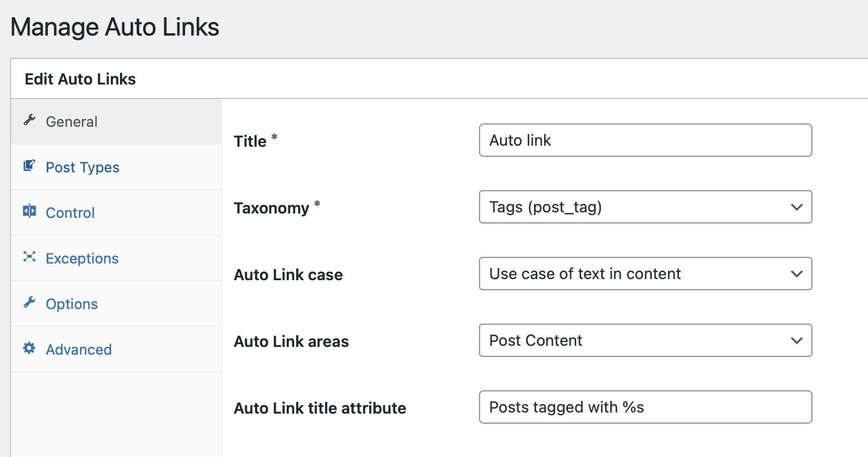Click the gear icon beside Advanced
Screen dimensions: 868x457
(29, 348)
